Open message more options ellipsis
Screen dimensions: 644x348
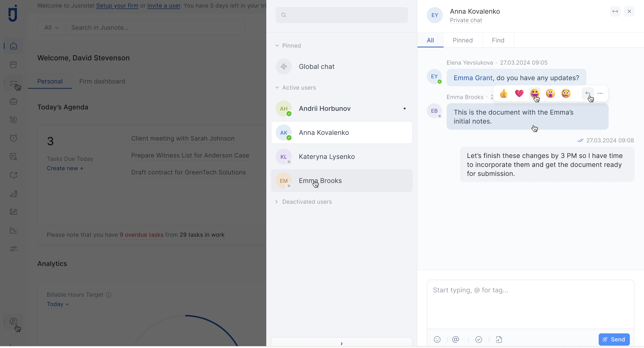click(x=600, y=93)
